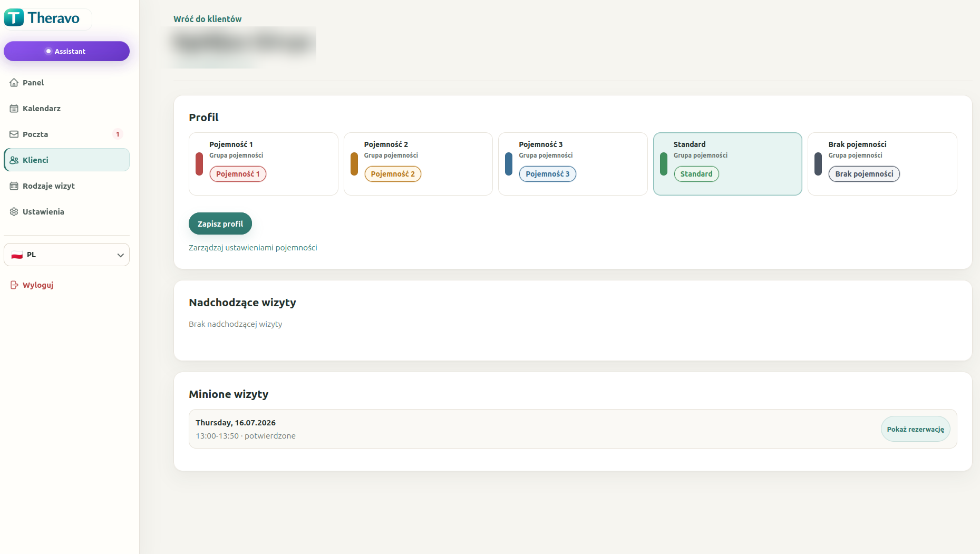
Task: Click the Zapisz profil button
Action: coord(220,224)
